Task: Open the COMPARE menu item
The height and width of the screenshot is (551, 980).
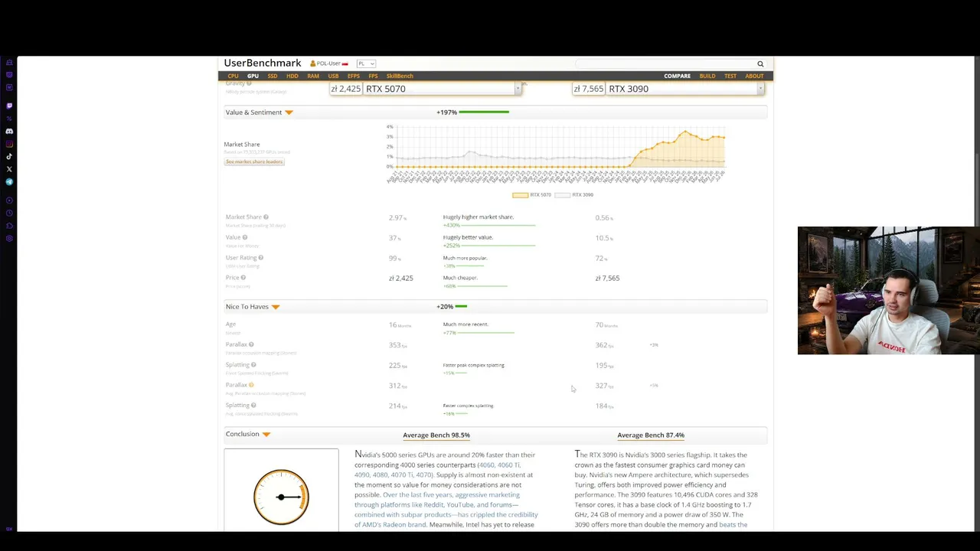Action: click(x=677, y=77)
